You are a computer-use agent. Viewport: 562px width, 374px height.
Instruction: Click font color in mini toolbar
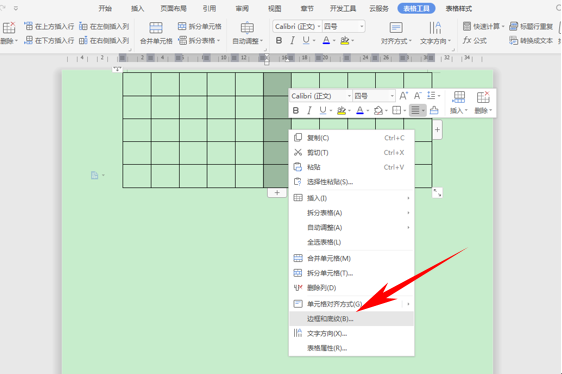(360, 110)
